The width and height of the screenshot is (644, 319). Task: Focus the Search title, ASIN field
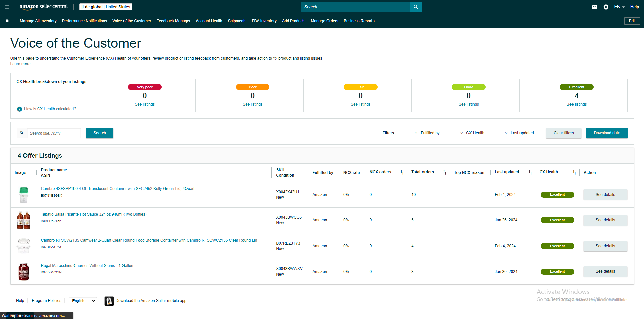54,133
